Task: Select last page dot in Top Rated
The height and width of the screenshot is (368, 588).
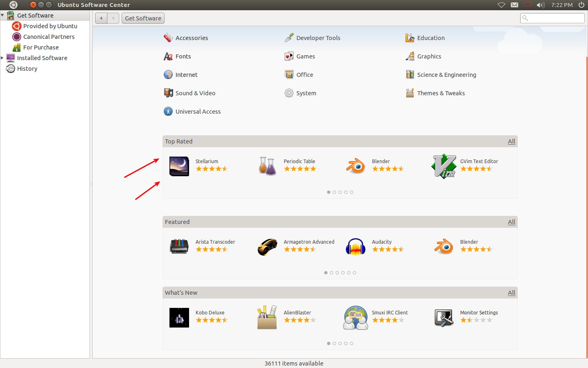Action: [352, 192]
